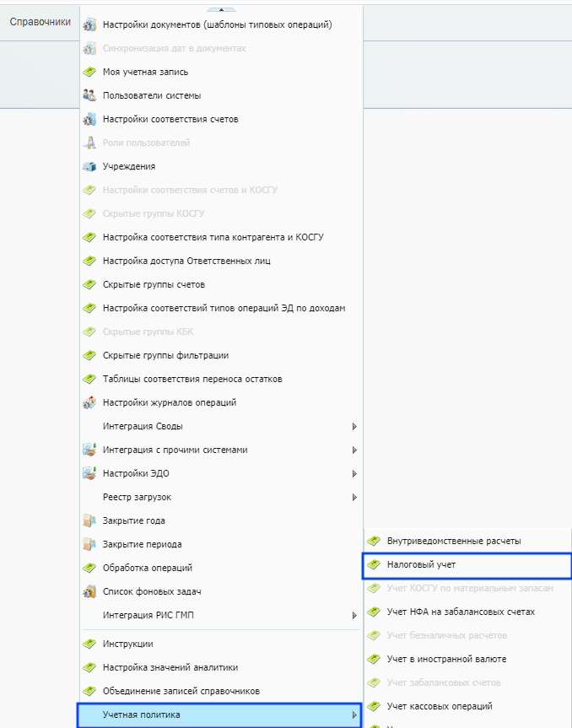This screenshot has width=572, height=728.
Task: Expand Настройки ЭДО submenu arrow
Action: click(354, 473)
